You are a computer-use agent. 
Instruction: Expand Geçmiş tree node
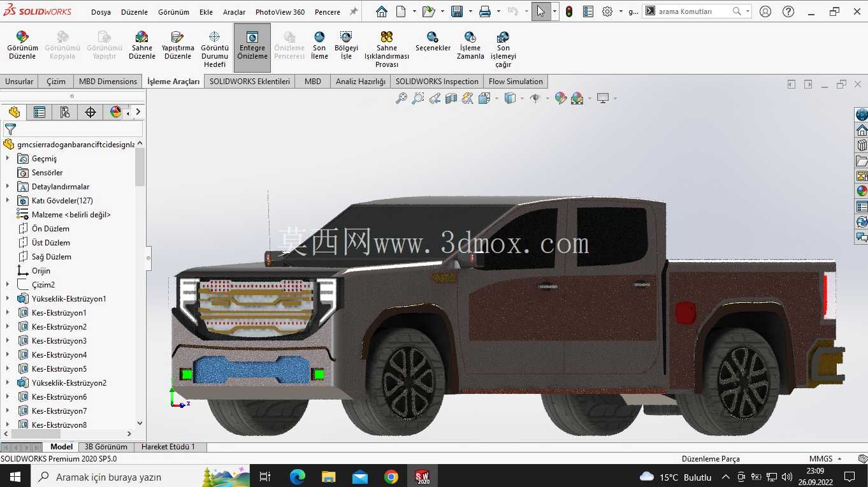(8, 159)
